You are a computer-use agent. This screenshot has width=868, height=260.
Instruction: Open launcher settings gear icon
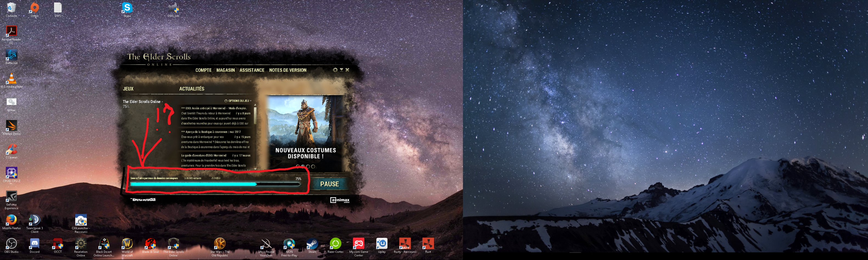point(335,70)
